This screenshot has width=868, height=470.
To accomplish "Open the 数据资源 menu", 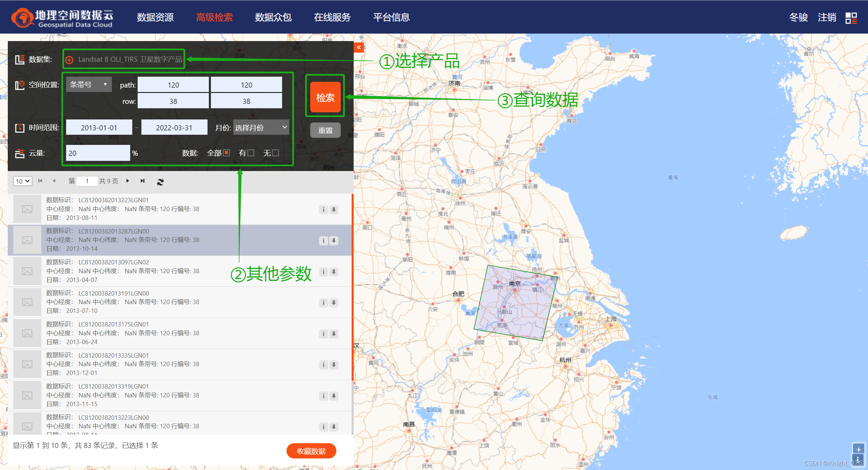I will coord(155,17).
